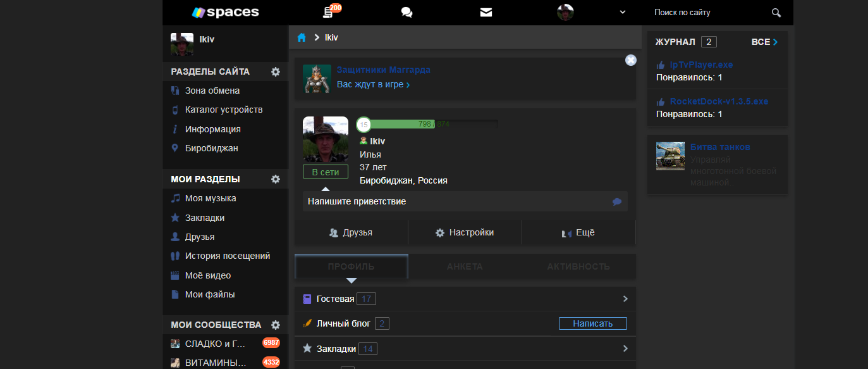
Task: Open Биробиджан location link in sidebar
Action: [x=225, y=148]
